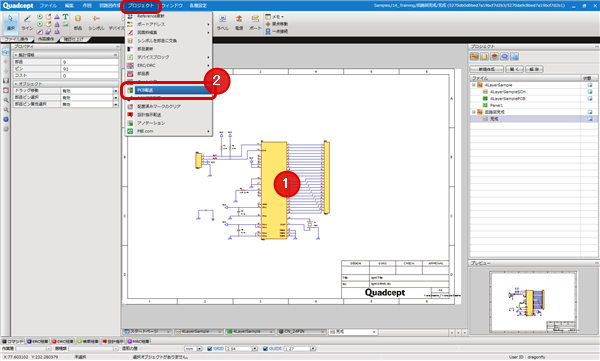The width and height of the screenshot is (600, 361).
Task: Select アノテーション in the project menu
Action: 151,123
